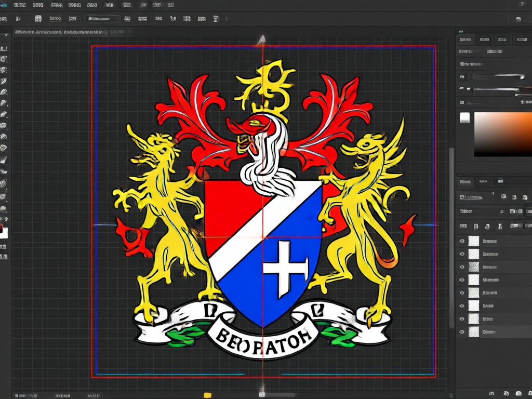
Task: Select the topmost tool in the left toolbar
Action: tap(4, 48)
